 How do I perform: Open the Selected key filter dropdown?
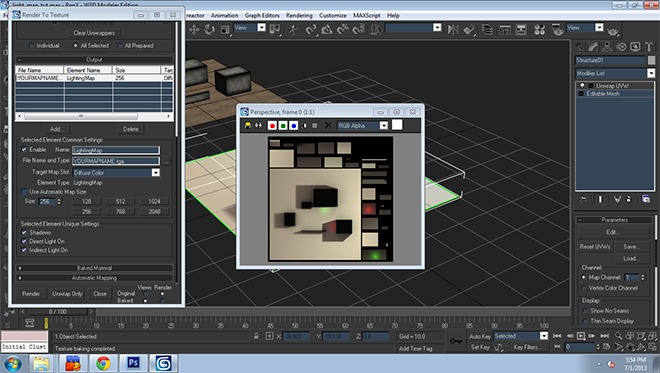[544, 336]
